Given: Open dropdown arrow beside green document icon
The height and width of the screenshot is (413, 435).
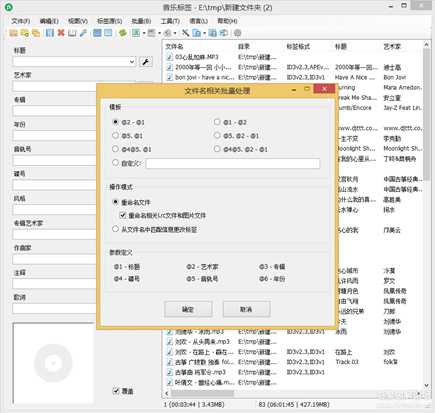Looking at the screenshot, I should [x=144, y=33].
